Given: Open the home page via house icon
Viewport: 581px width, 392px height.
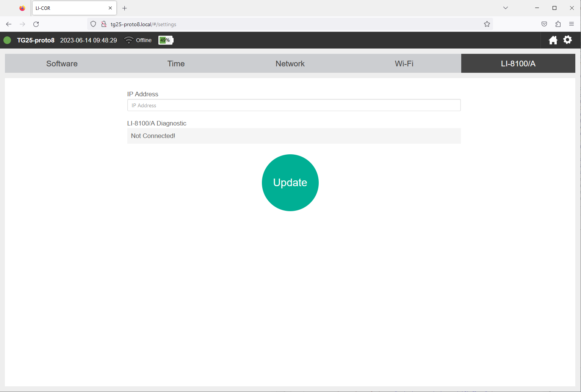Looking at the screenshot, I should pos(553,40).
